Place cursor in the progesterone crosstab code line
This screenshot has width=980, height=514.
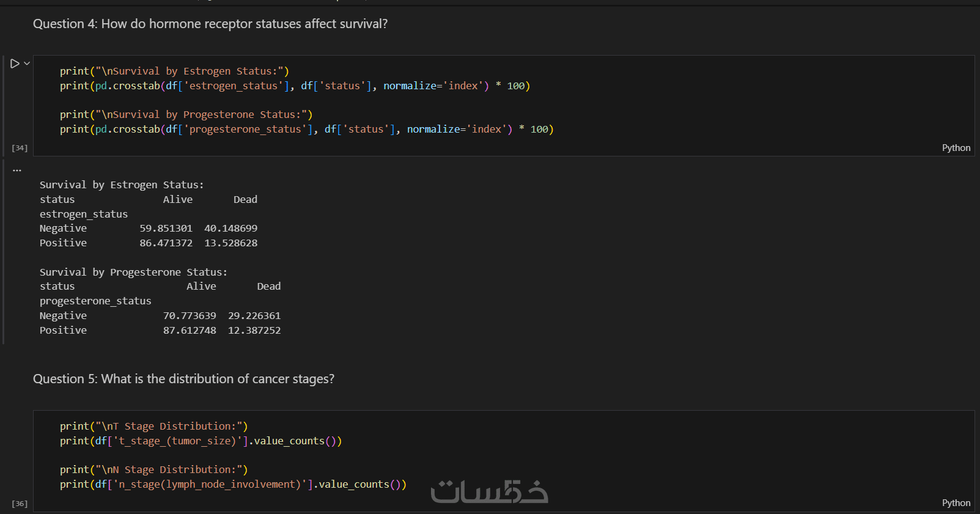point(306,130)
